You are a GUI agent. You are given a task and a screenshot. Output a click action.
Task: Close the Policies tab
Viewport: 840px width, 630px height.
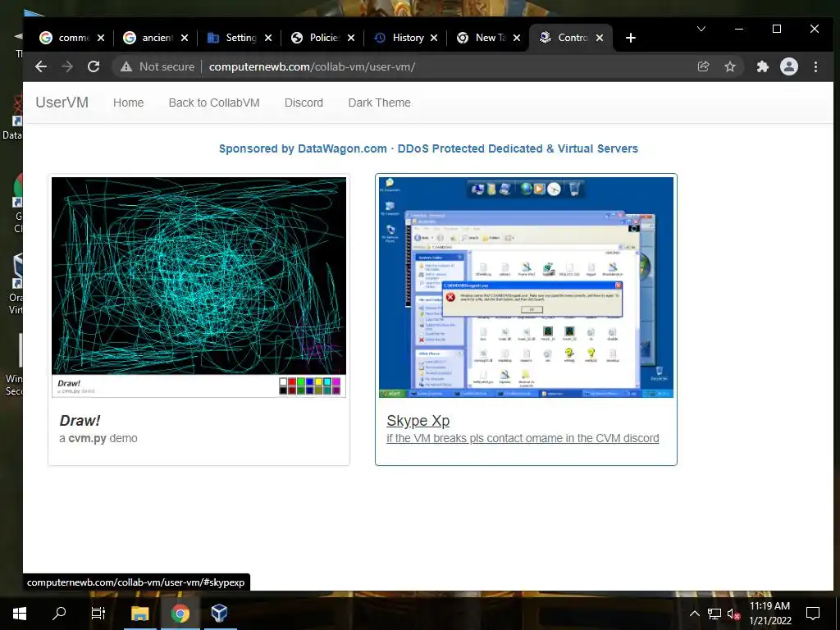click(351, 38)
